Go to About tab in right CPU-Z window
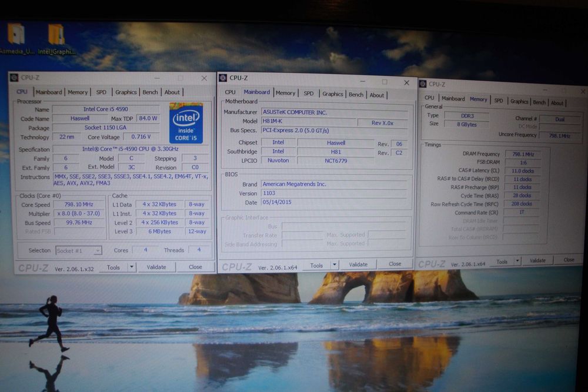This screenshot has width=588, height=392. click(557, 103)
